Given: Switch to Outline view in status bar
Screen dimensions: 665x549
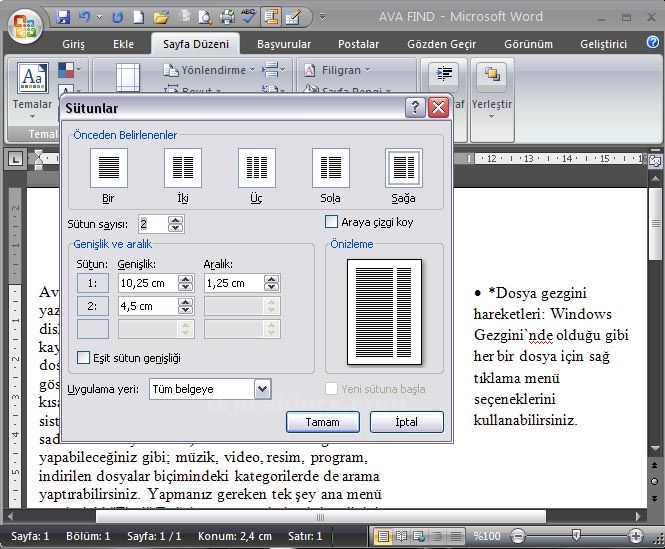Looking at the screenshot, I should [x=437, y=536].
